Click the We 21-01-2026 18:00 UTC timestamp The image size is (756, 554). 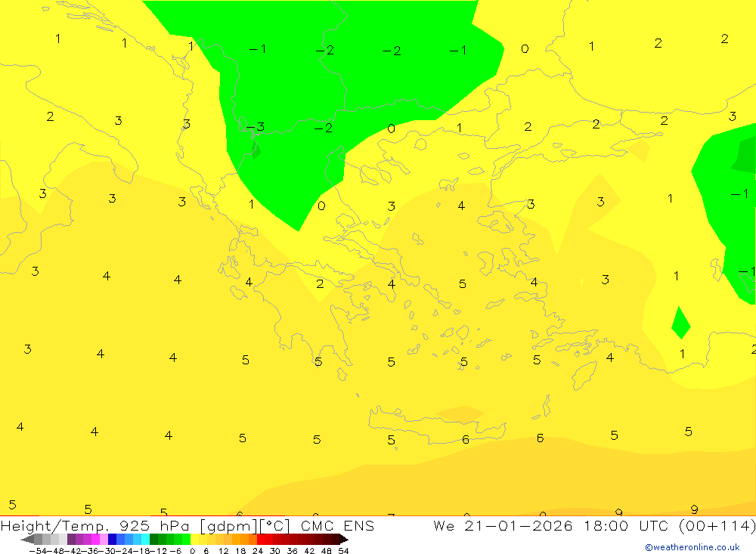551,526
